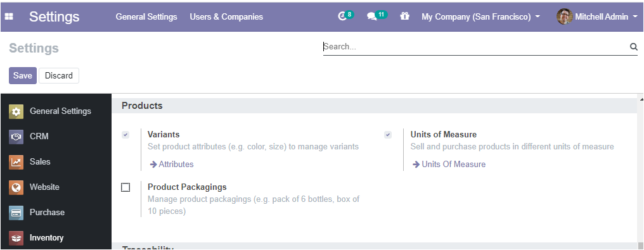Click the Discard button
This screenshot has width=644, height=250.
pyautogui.click(x=59, y=75)
